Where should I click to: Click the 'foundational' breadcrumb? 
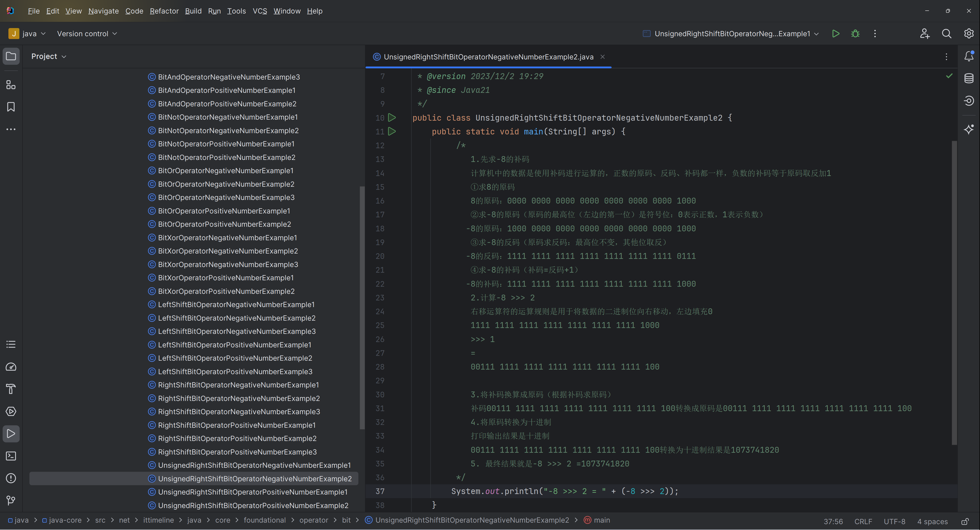(x=265, y=520)
